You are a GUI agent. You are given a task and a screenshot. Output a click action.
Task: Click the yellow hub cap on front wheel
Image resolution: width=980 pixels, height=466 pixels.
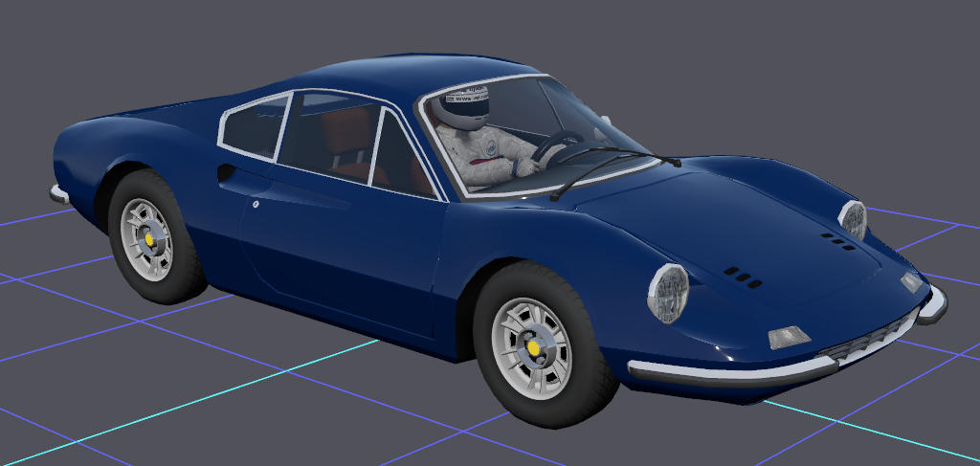(x=534, y=347)
